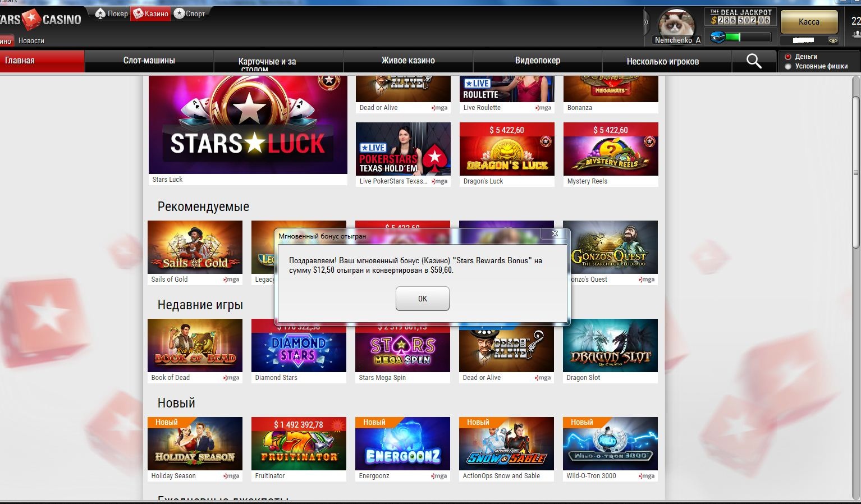Close the bonus dialog with its X button
This screenshot has height=504, width=861.
[x=555, y=233]
